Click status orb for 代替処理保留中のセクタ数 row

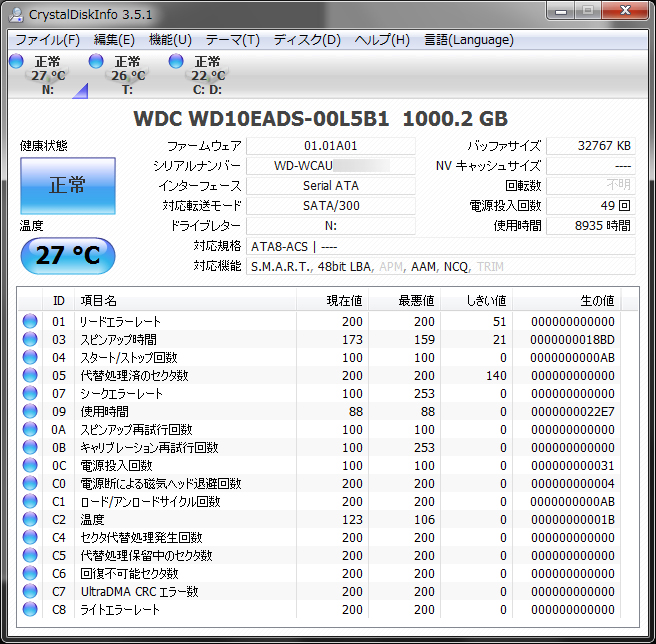[x=30, y=555]
